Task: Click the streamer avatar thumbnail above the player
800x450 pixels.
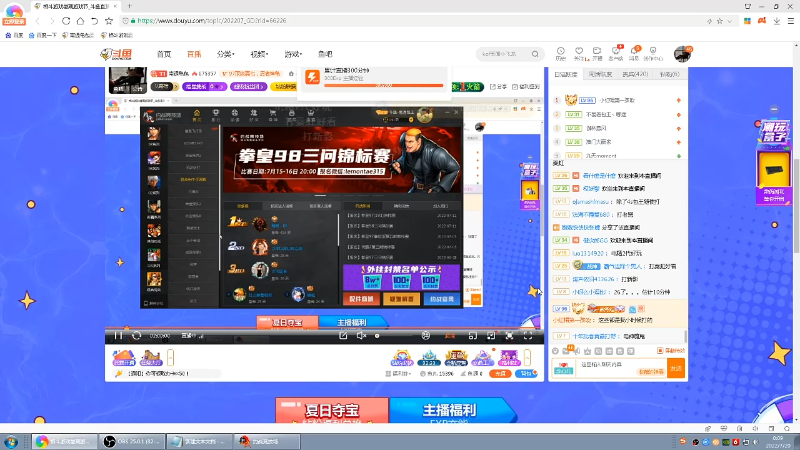Action: click(128, 80)
